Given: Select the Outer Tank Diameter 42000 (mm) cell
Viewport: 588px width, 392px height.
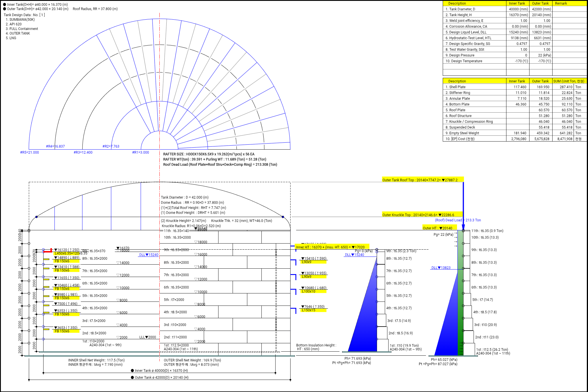Looking at the screenshot, I should point(540,9).
